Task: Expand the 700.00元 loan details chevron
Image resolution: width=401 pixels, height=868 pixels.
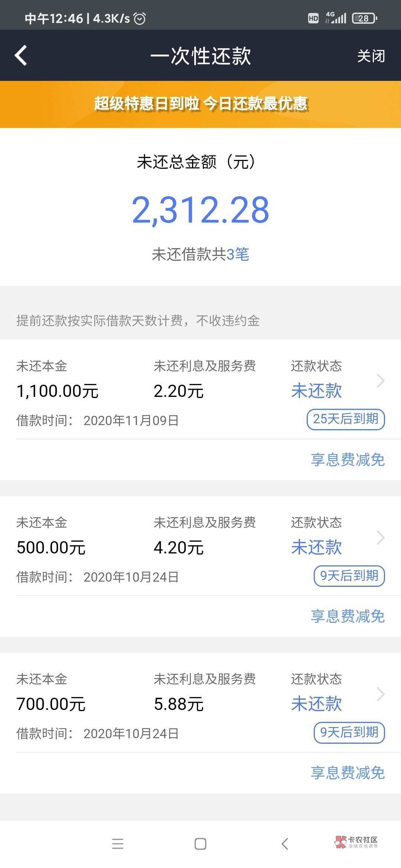Action: click(380, 694)
